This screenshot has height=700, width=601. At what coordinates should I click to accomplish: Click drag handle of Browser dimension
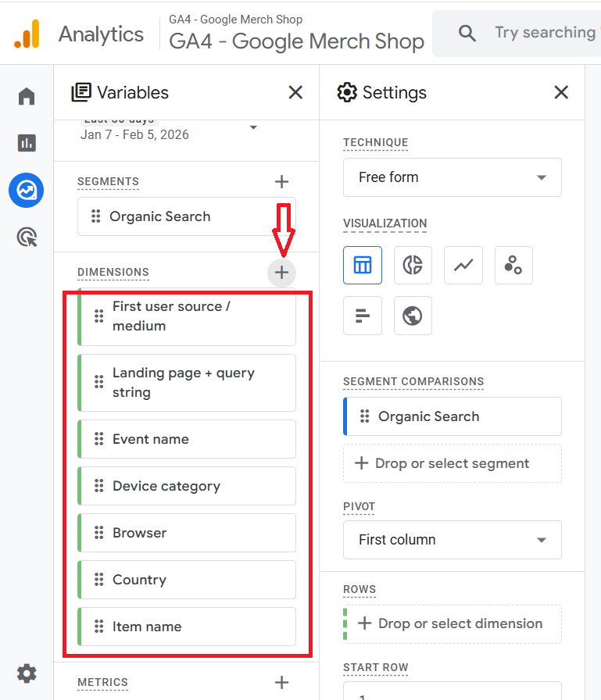point(98,533)
